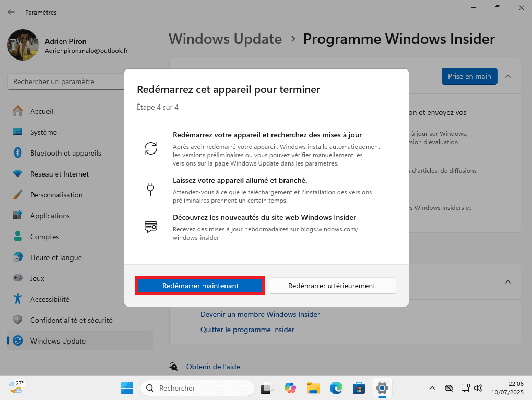
Task: Click the news chat icon in dialog
Action: tap(151, 227)
